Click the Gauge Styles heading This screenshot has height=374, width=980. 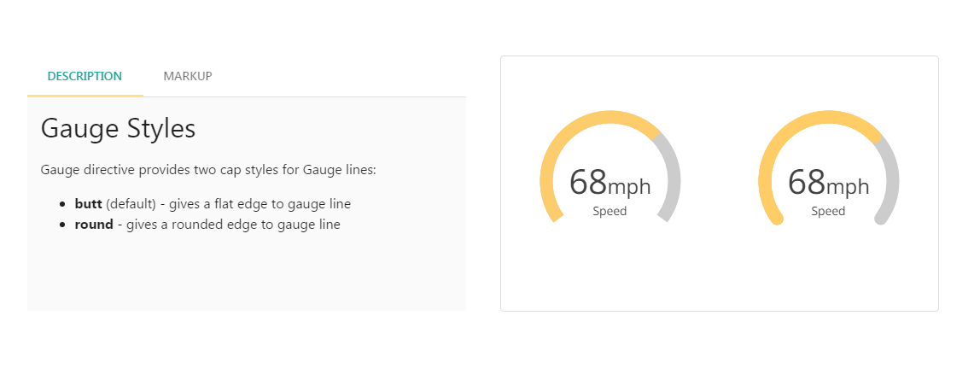coord(119,129)
